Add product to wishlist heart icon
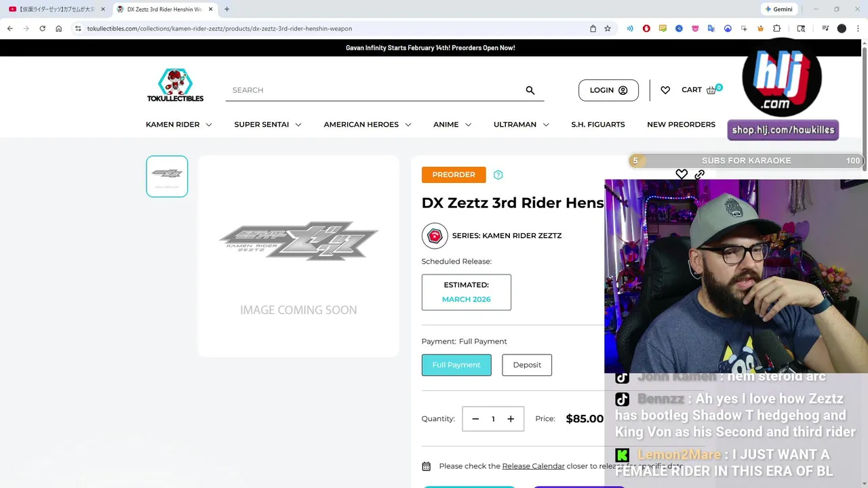The width and height of the screenshot is (868, 488). 682,174
